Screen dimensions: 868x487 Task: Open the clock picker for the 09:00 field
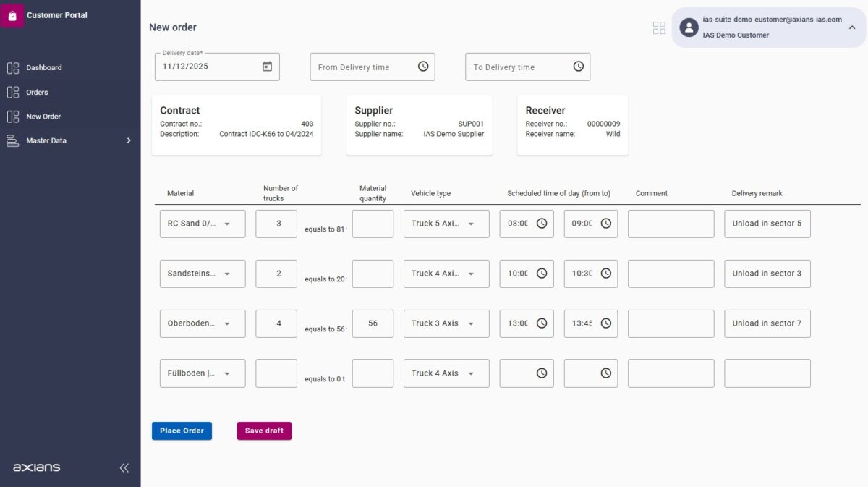605,223
